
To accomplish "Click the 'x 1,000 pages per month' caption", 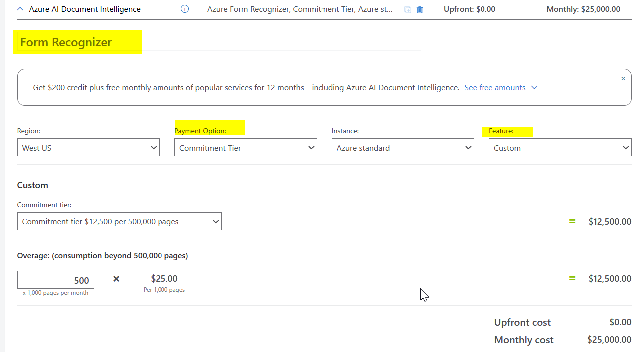I will (x=56, y=293).
